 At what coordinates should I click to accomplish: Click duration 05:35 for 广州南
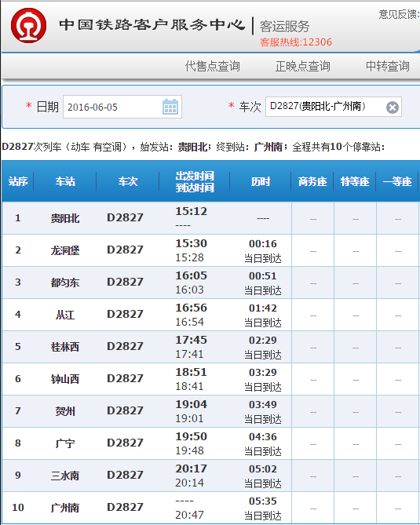[262, 501]
